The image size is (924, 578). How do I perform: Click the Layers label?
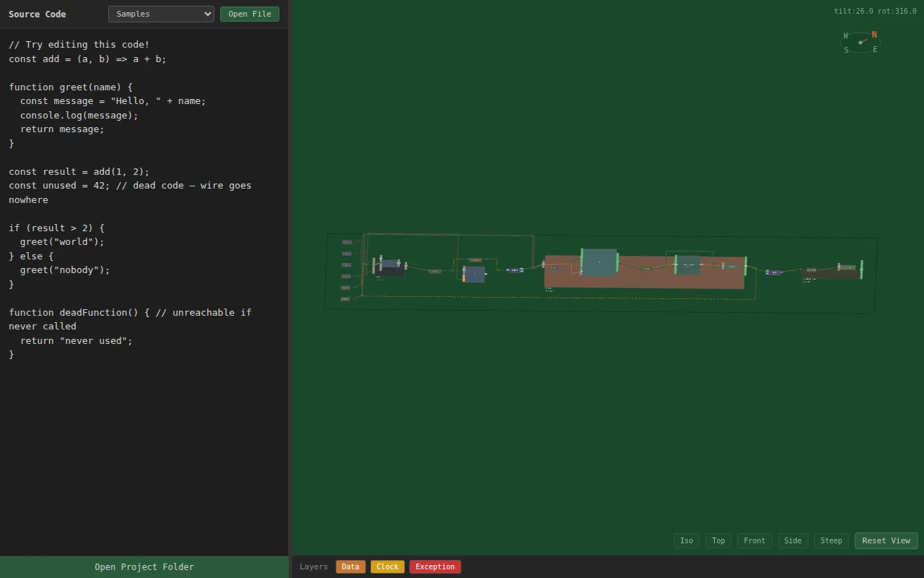coord(314,567)
